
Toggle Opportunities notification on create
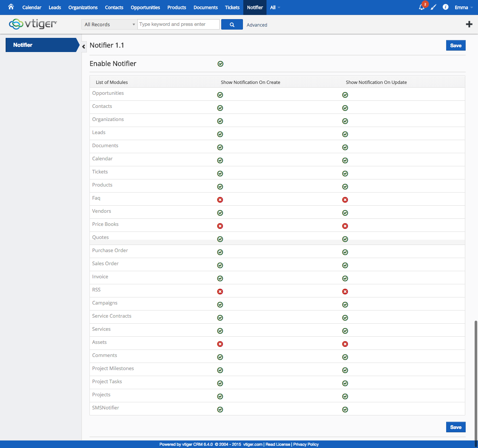220,95
